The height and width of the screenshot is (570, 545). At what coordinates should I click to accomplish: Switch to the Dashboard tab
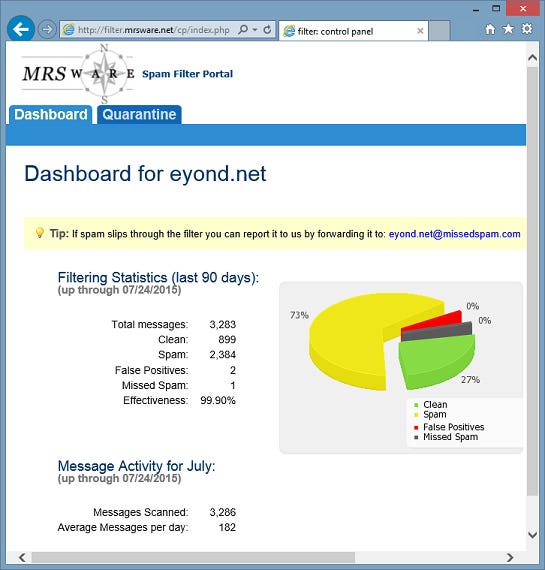click(51, 115)
